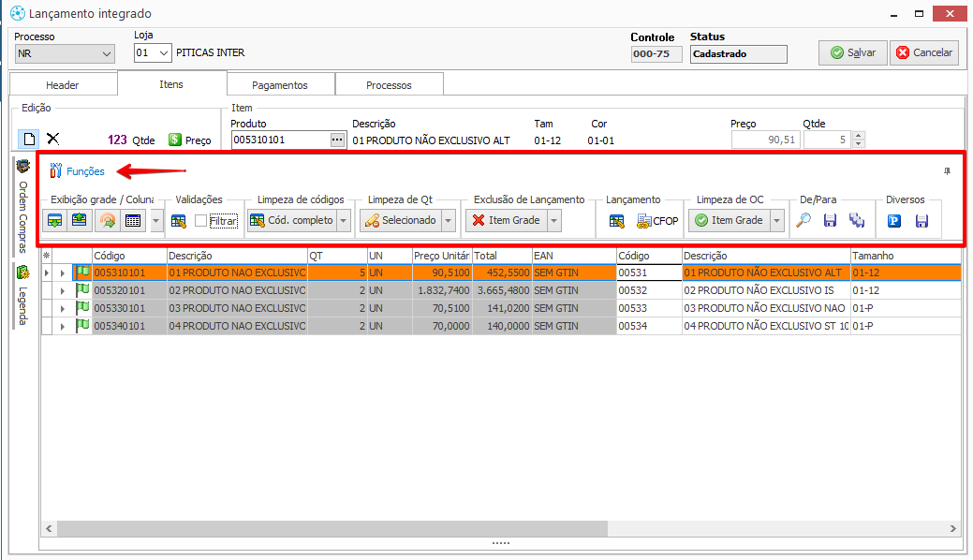The width and height of the screenshot is (973, 560).
Task: Click the new item icon in Edição
Action: tap(29, 139)
